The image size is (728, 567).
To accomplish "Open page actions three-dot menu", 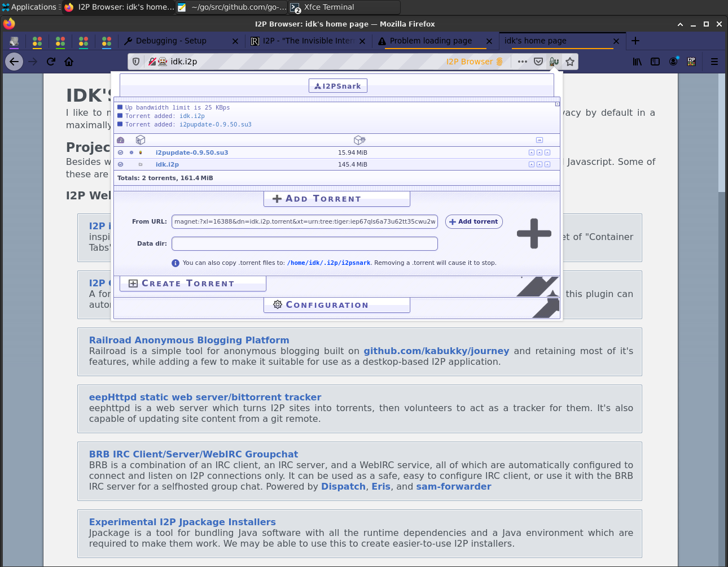I will pos(523,62).
